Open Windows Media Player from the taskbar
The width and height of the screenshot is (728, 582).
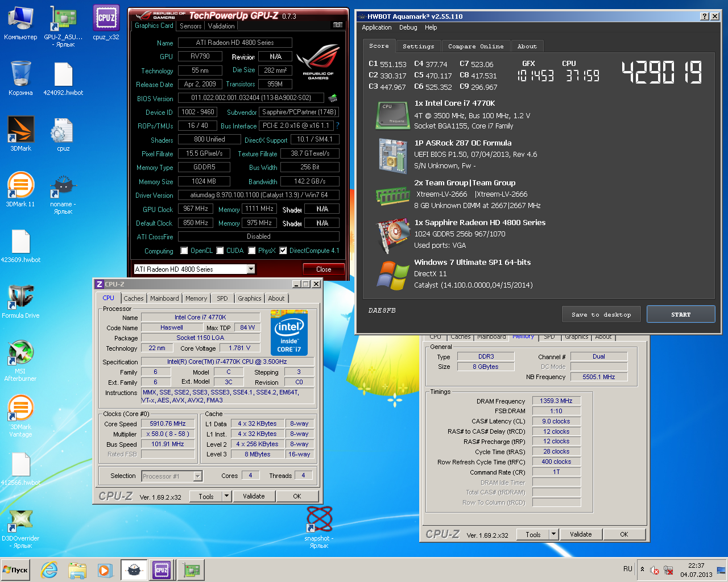click(105, 570)
